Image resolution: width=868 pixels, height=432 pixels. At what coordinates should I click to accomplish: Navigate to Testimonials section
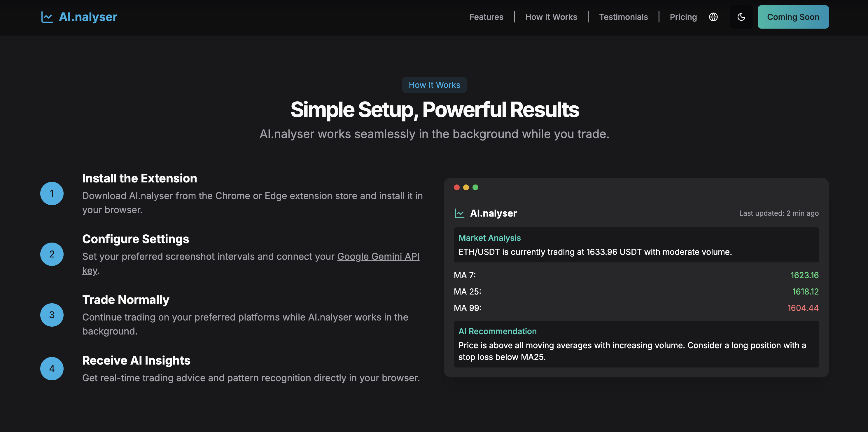pos(623,17)
